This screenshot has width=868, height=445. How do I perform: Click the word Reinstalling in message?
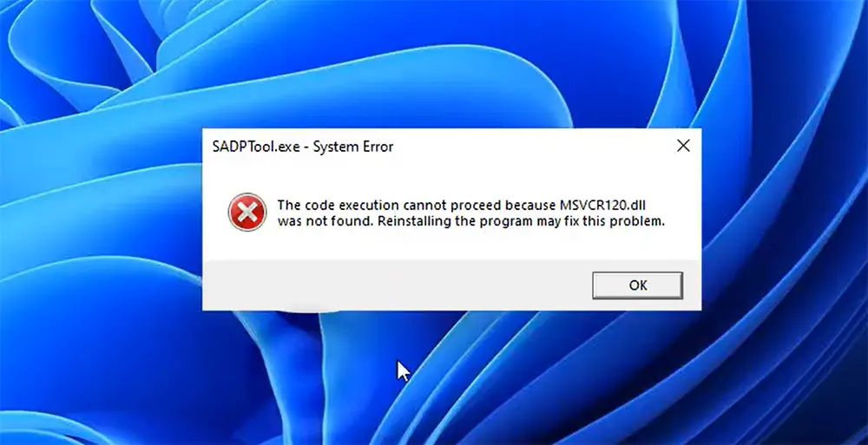pyautogui.click(x=415, y=222)
